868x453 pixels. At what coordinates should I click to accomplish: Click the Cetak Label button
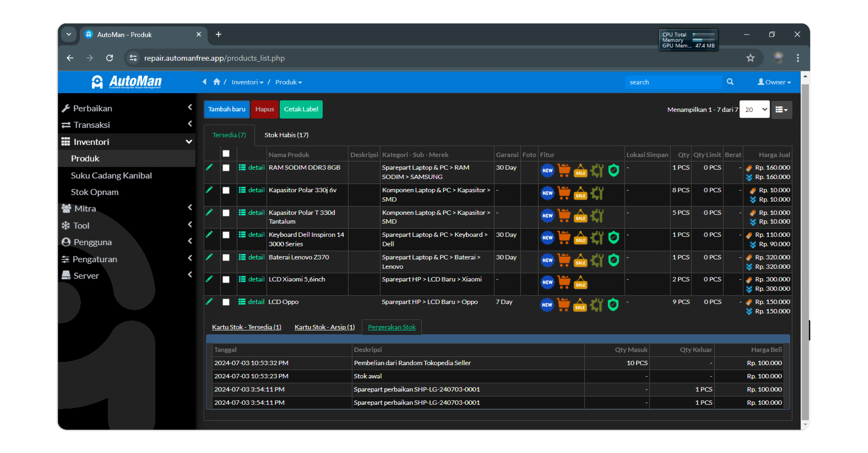(x=301, y=109)
